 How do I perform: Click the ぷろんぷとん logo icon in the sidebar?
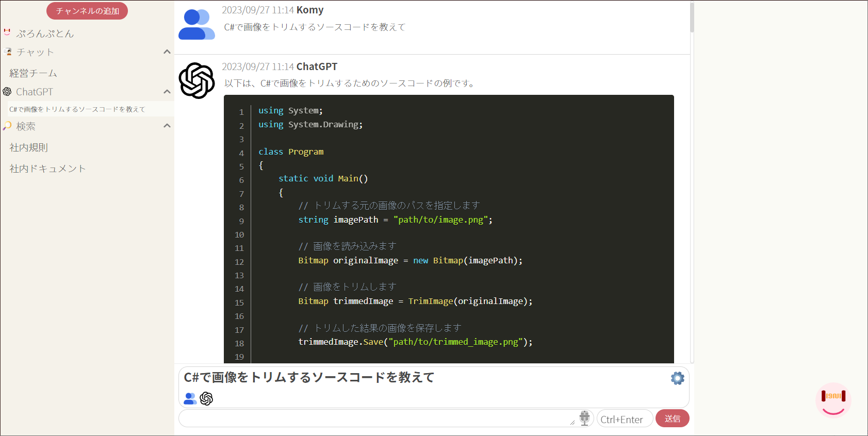[7, 32]
